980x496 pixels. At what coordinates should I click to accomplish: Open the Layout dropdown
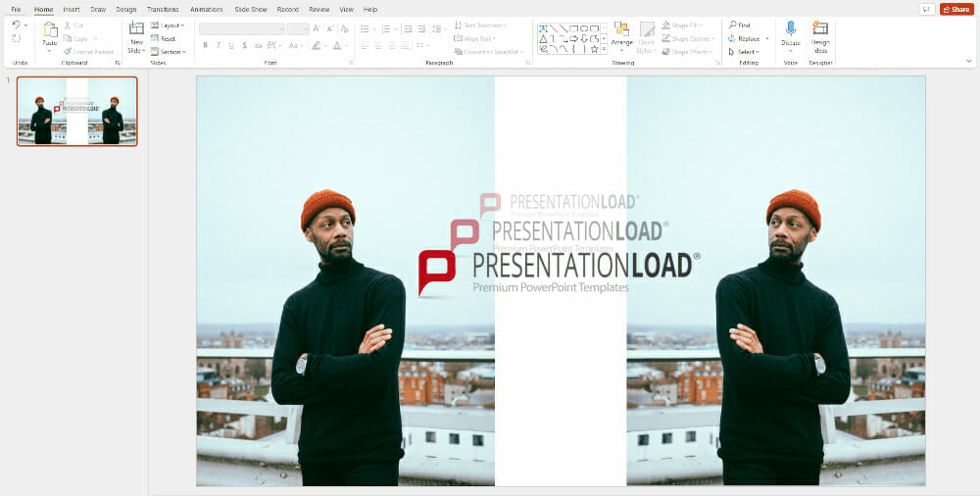[x=168, y=25]
